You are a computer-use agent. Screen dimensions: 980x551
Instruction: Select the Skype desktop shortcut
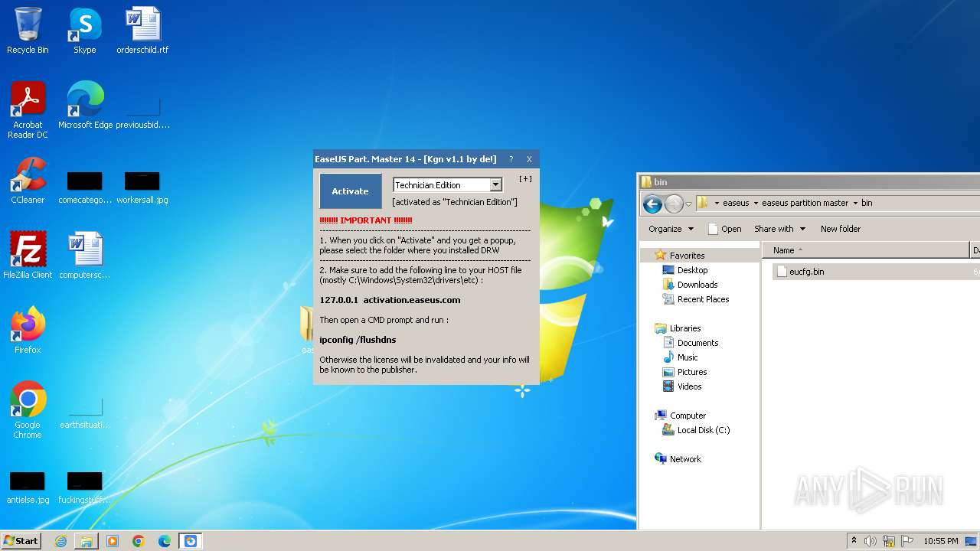point(84,31)
